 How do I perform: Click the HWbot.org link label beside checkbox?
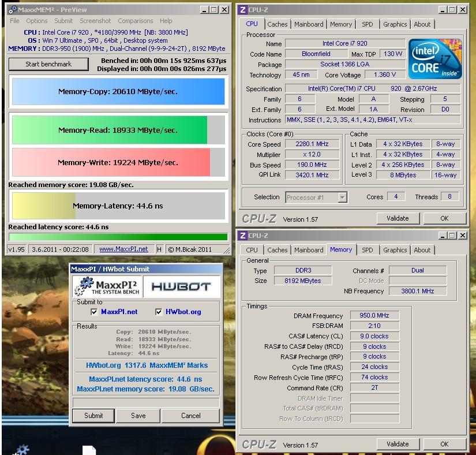[183, 312]
